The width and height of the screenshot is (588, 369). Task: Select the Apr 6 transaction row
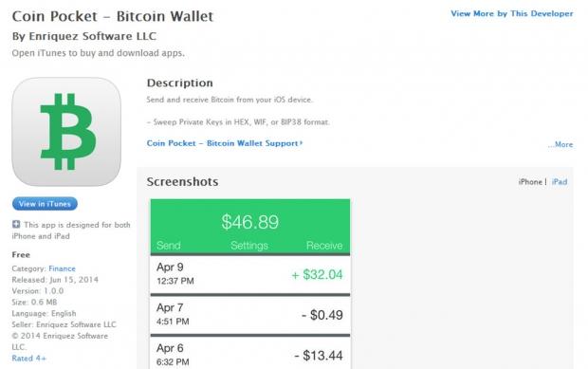click(x=250, y=353)
